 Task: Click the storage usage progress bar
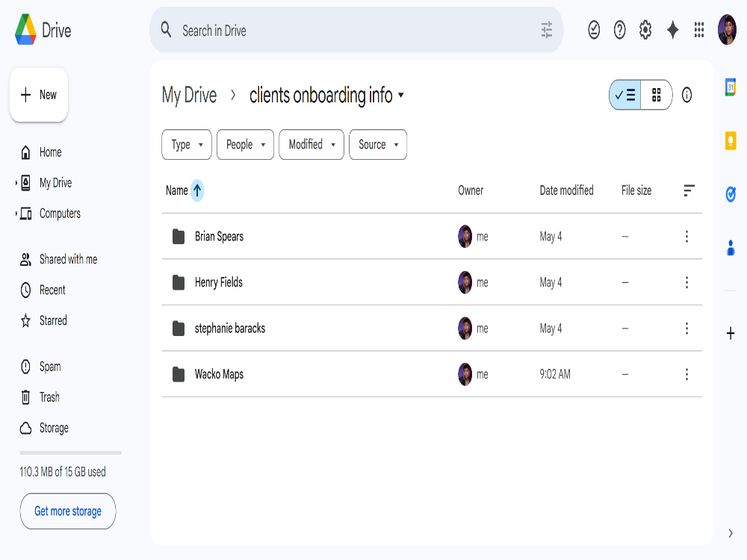70,453
